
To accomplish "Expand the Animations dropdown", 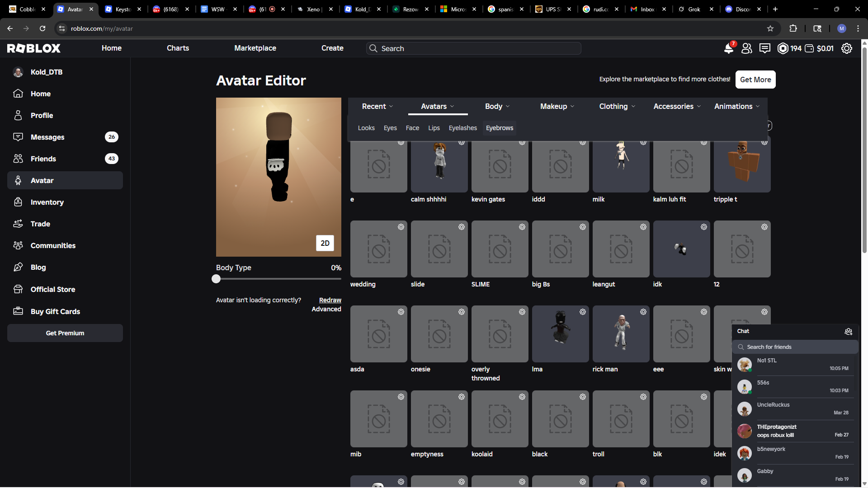I will tap(737, 106).
